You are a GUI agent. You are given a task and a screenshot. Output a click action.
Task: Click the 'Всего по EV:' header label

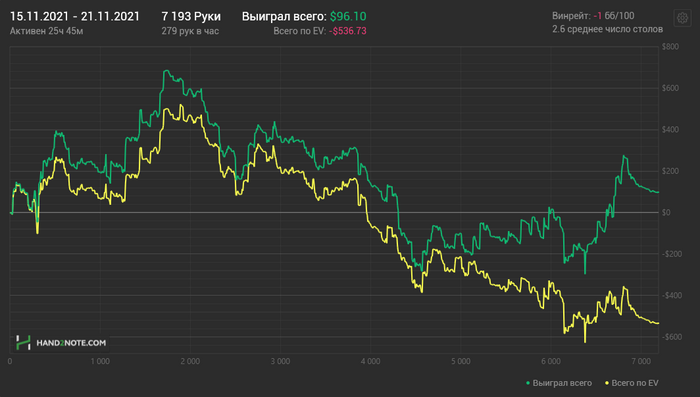point(300,31)
